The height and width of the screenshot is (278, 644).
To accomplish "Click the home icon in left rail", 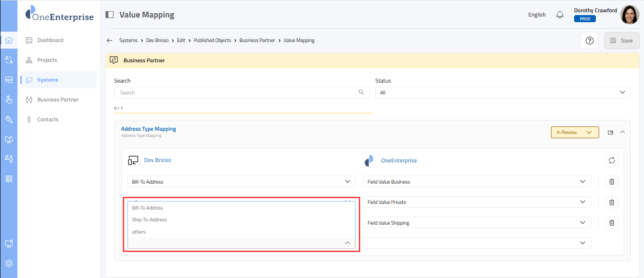I will [x=8, y=40].
